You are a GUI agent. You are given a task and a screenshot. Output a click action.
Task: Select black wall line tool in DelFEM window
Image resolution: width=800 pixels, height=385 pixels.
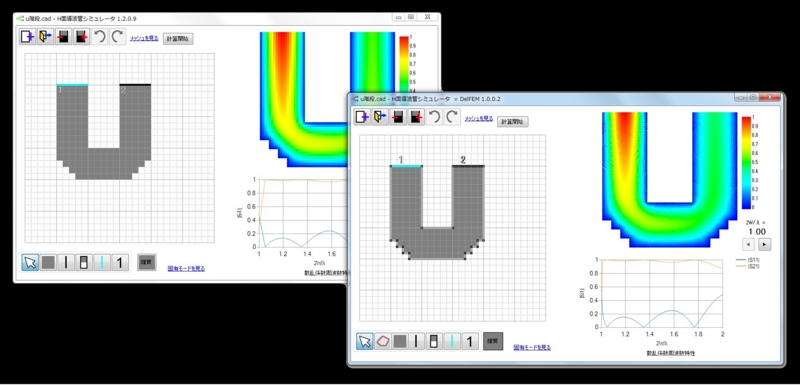417,341
